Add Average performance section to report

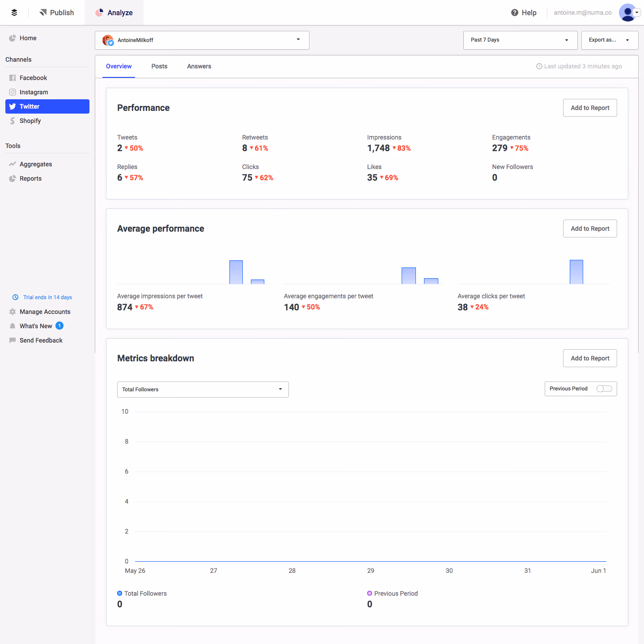590,229
